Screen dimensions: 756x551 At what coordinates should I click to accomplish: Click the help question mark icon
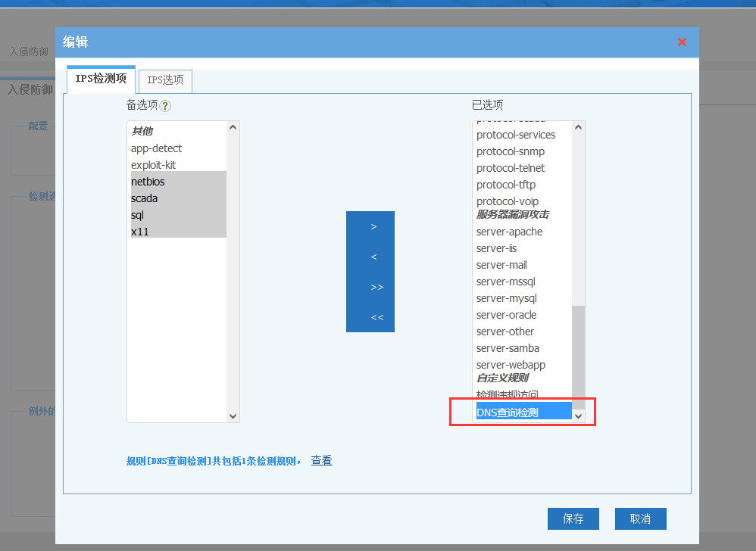(165, 106)
